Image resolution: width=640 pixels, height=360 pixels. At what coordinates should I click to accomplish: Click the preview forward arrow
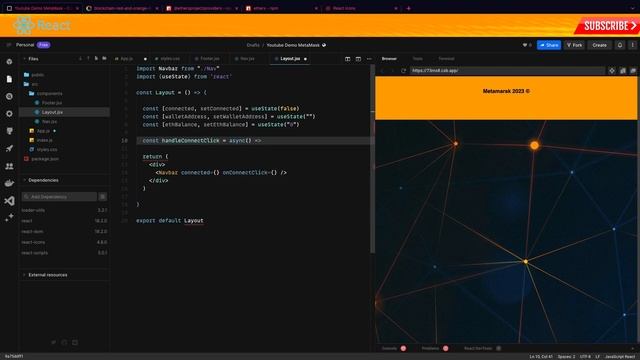(x=393, y=71)
